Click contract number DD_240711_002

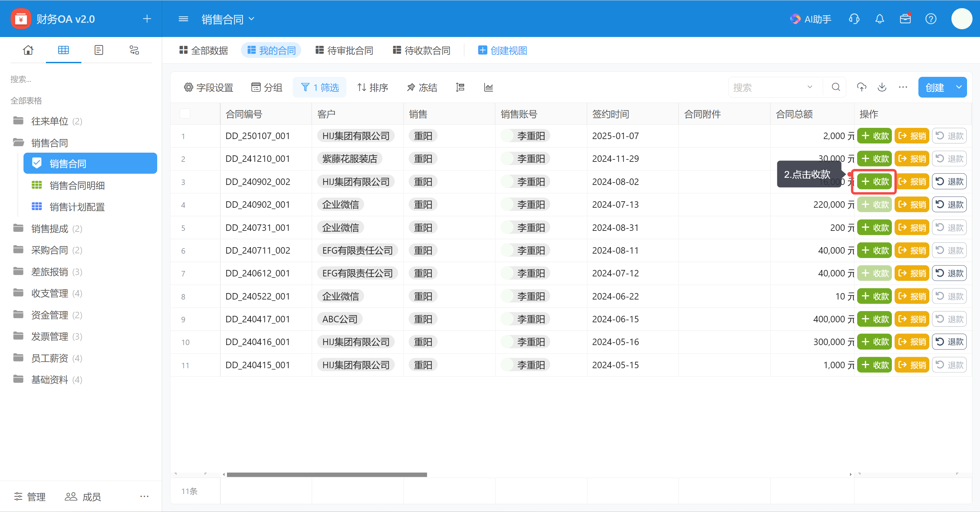click(x=258, y=250)
